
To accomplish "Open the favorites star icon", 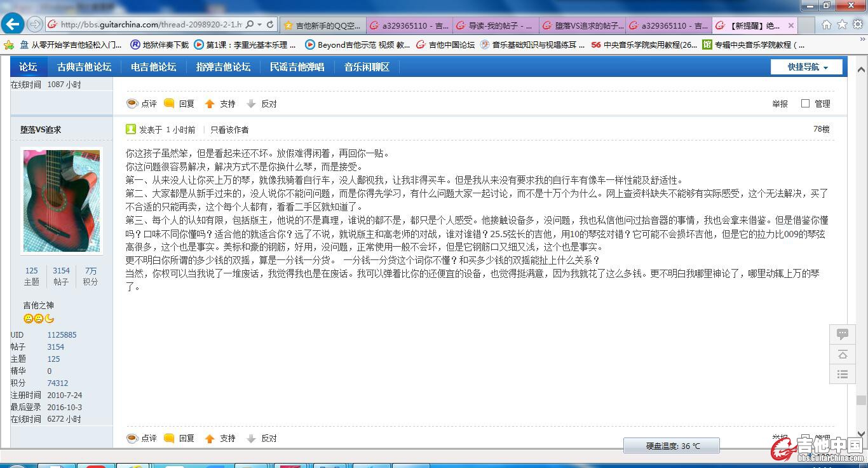I will coord(842,25).
